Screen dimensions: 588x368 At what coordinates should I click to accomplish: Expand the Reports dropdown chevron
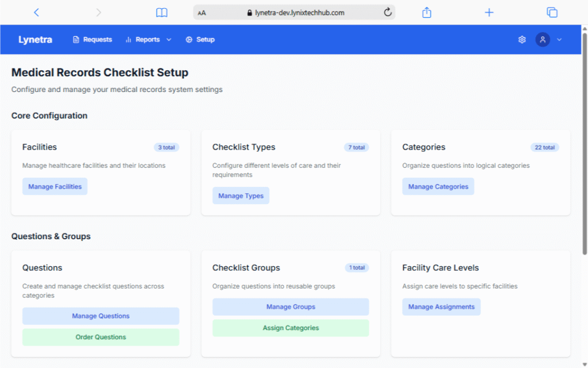[169, 40]
